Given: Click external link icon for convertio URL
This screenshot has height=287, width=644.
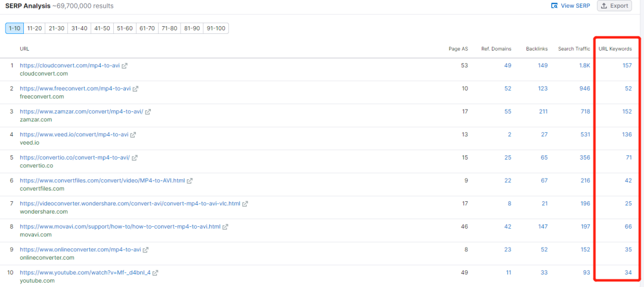Looking at the screenshot, I should (135, 158).
